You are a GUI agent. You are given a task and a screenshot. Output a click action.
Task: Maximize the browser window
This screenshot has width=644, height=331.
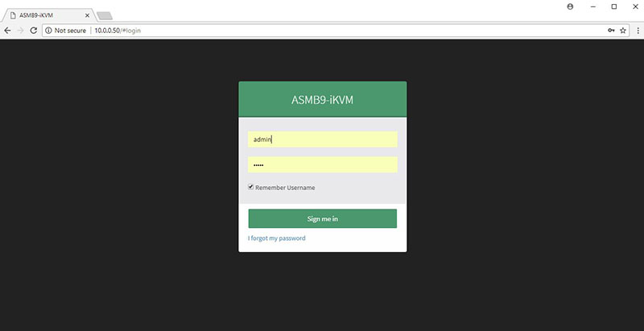pyautogui.click(x=614, y=6)
